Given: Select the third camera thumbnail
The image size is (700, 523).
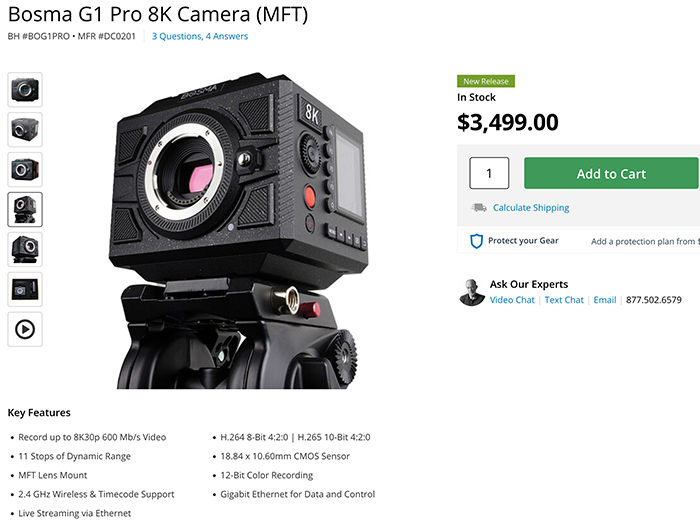Looking at the screenshot, I should coord(25,169).
